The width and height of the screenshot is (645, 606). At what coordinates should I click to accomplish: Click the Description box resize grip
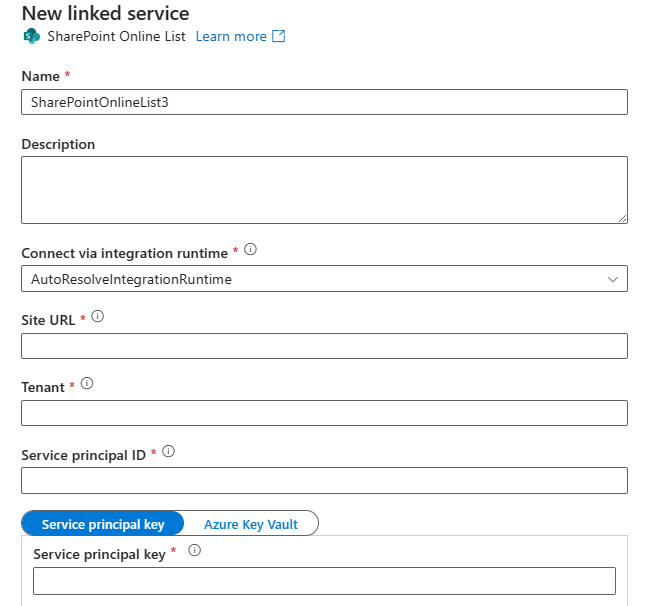pyautogui.click(x=623, y=219)
